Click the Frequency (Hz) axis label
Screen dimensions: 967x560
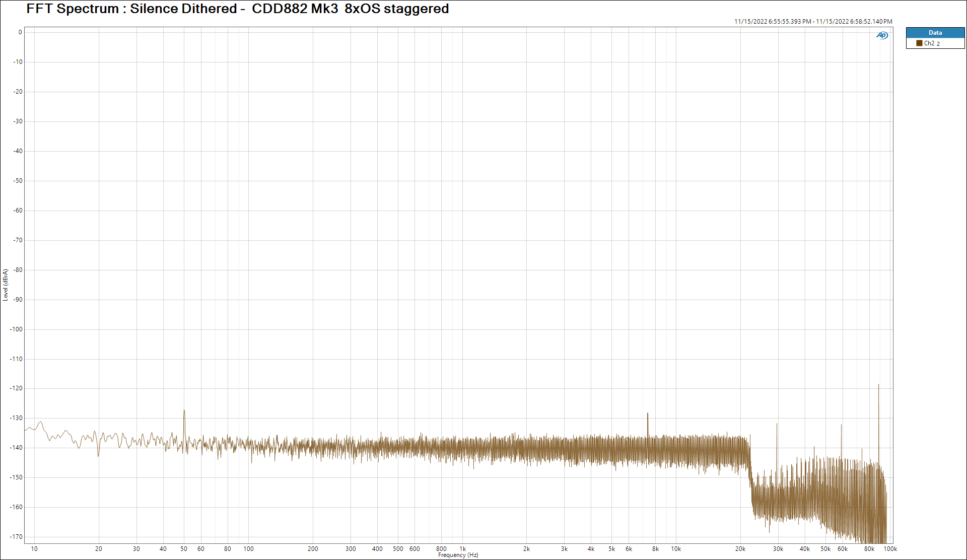coord(458,555)
